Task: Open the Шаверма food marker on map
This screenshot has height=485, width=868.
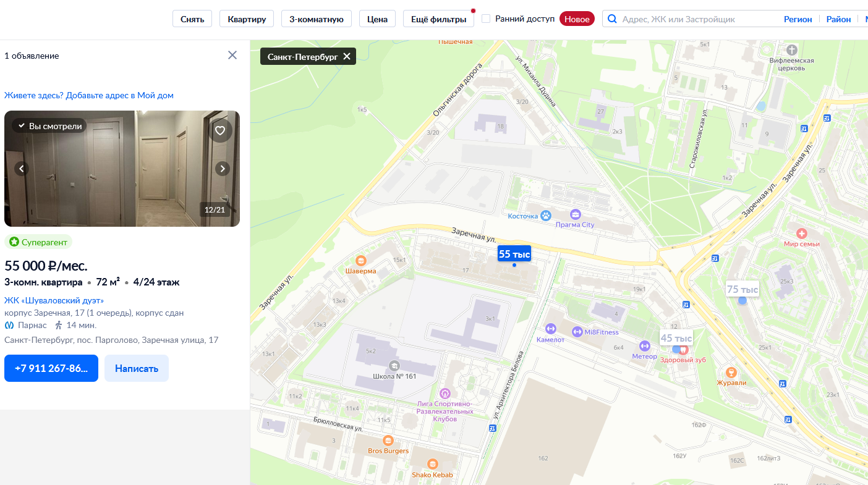Action: coord(361,261)
